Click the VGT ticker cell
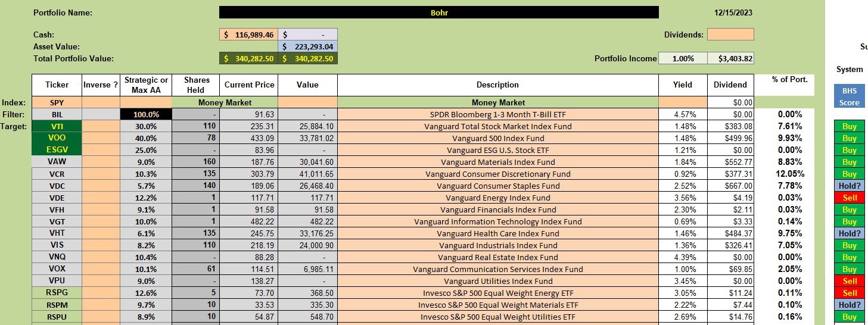This screenshot has width=868, height=325. [x=57, y=221]
